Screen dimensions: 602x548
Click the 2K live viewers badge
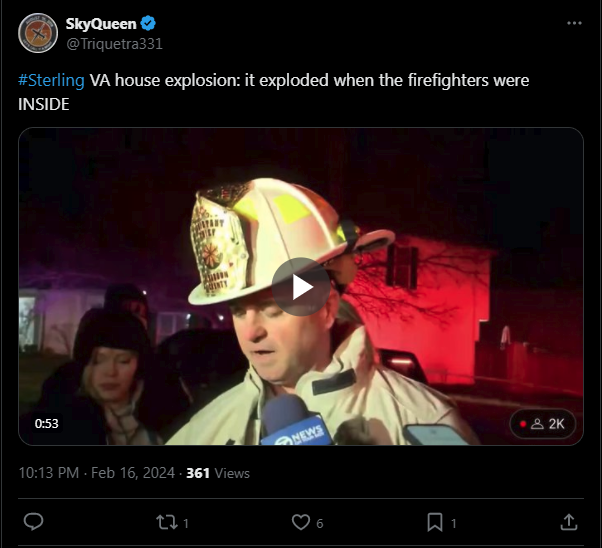point(542,424)
